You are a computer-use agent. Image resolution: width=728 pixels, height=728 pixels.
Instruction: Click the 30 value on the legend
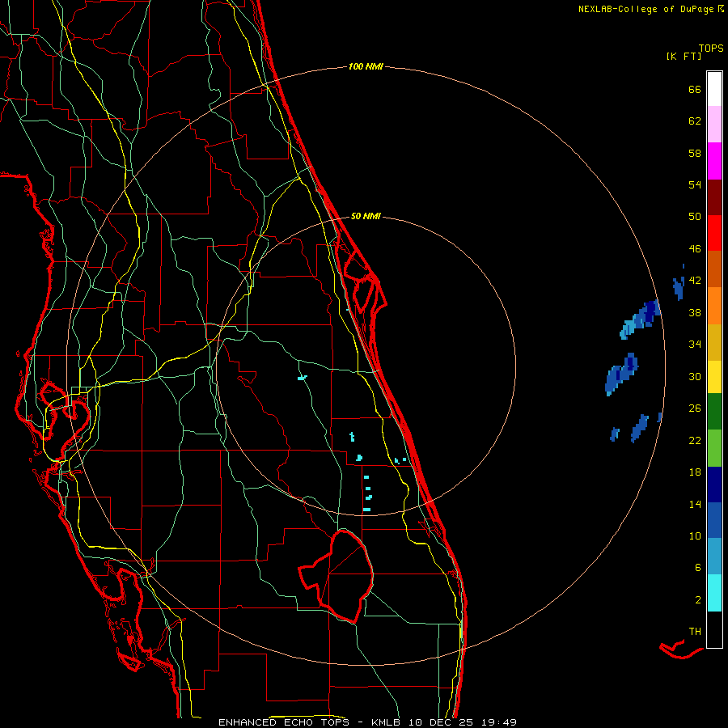(x=695, y=376)
